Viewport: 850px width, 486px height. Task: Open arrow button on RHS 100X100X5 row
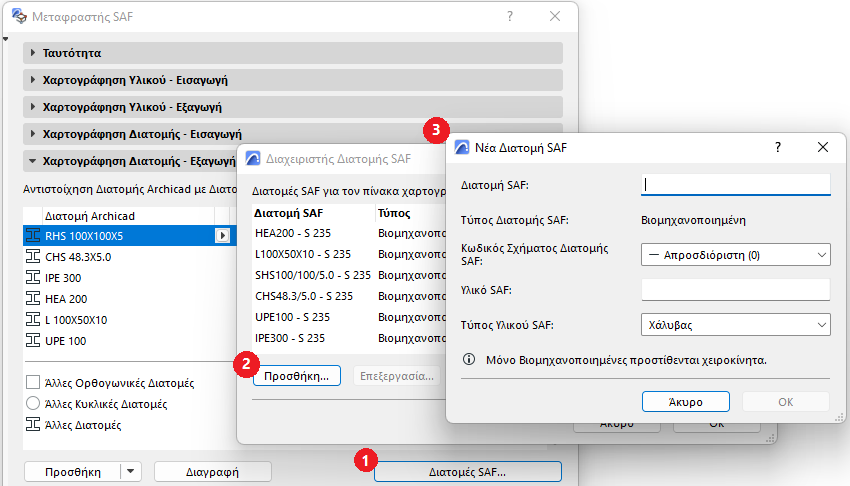[222, 236]
